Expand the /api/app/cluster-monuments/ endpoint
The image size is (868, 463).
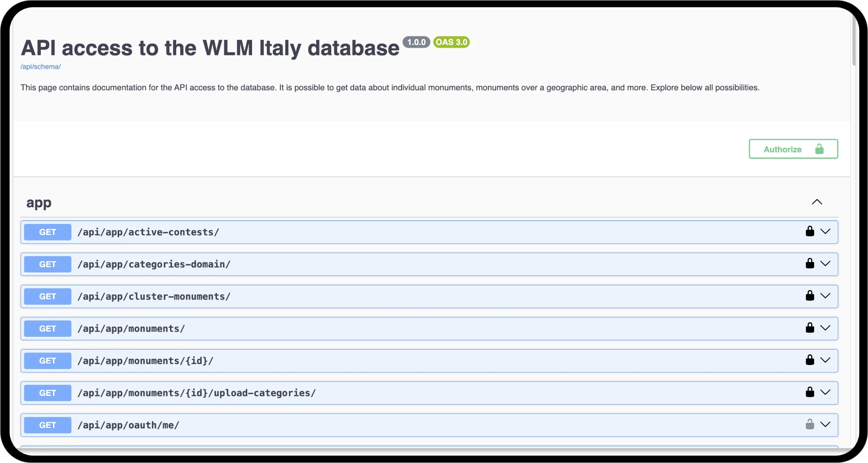click(826, 296)
